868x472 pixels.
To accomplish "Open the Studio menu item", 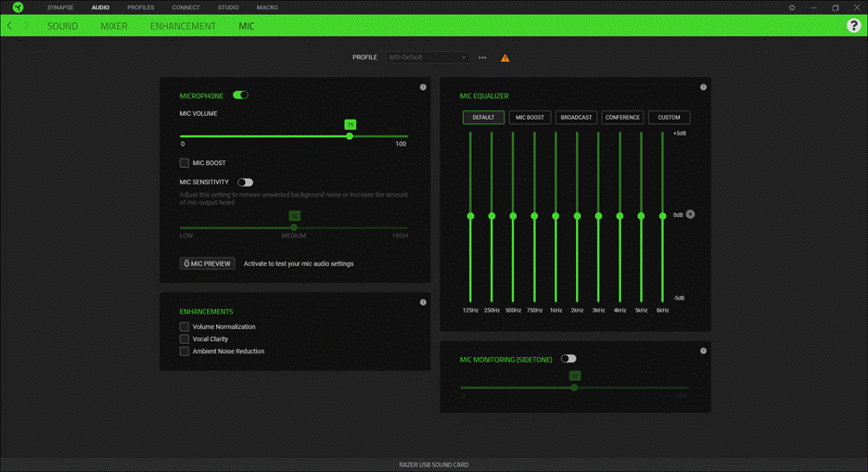I will click(228, 7).
